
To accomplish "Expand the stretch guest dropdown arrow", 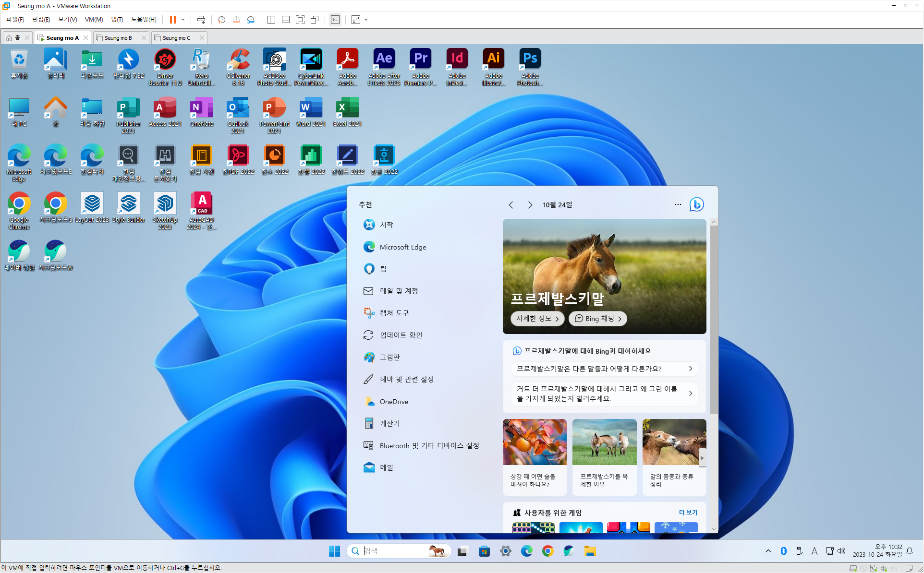I will 366,20.
